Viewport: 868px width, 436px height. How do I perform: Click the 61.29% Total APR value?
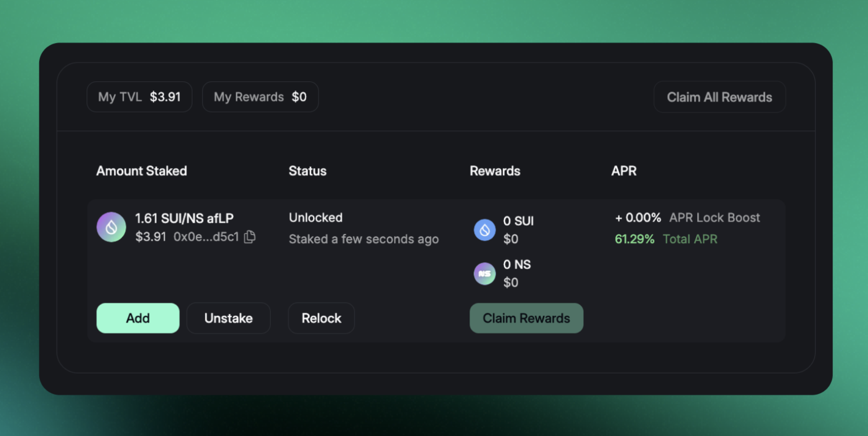point(634,239)
